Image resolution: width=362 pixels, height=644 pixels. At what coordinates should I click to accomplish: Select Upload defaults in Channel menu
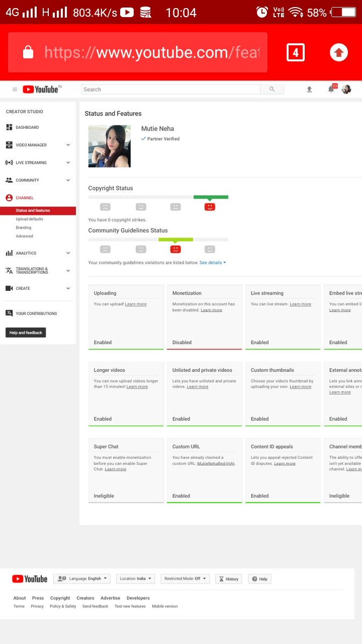point(29,219)
